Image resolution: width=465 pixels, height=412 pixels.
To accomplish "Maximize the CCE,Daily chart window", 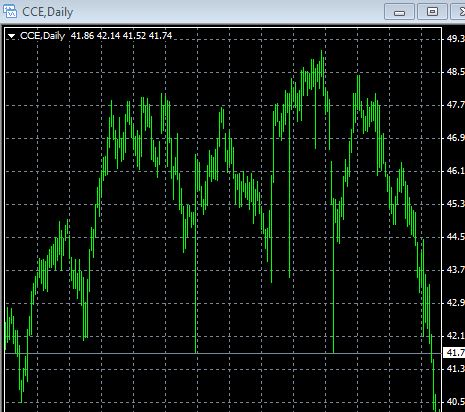I will point(432,12).
